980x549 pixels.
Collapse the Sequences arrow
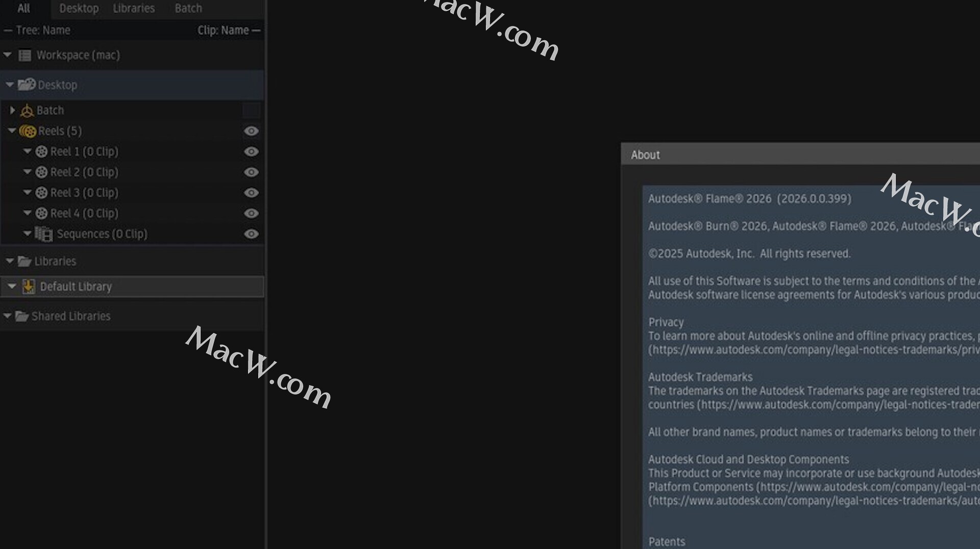(x=28, y=233)
